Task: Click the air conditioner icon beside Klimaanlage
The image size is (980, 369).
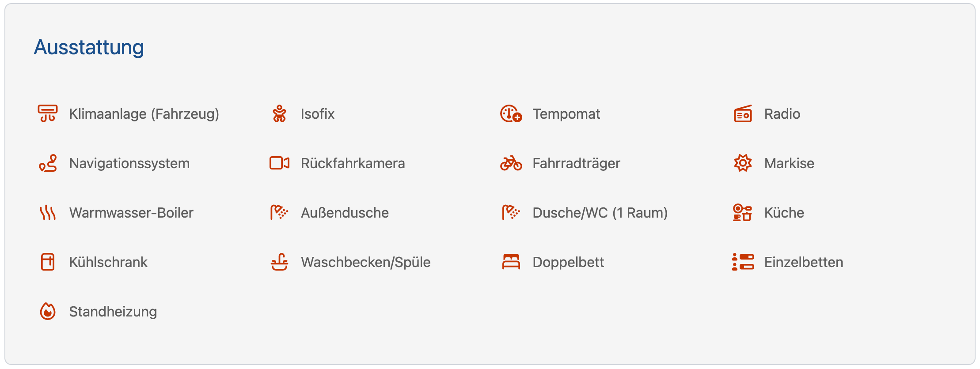Action: 48,113
